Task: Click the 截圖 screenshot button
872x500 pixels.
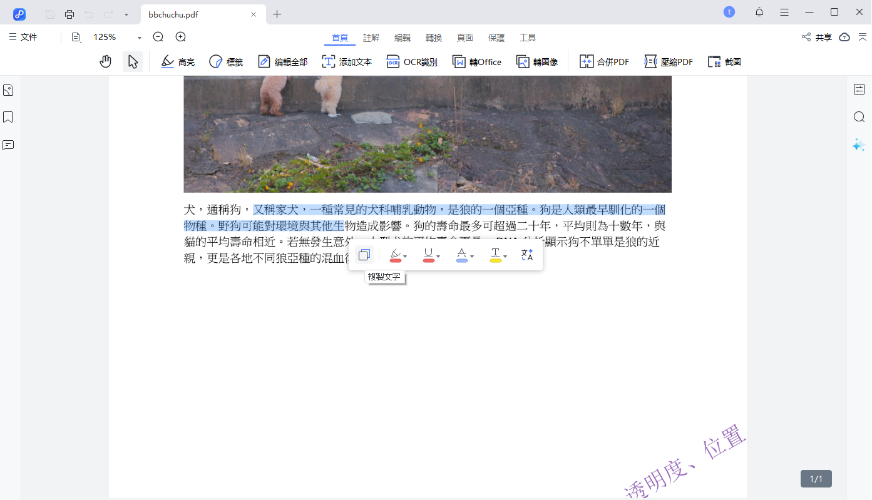Action: click(x=725, y=62)
